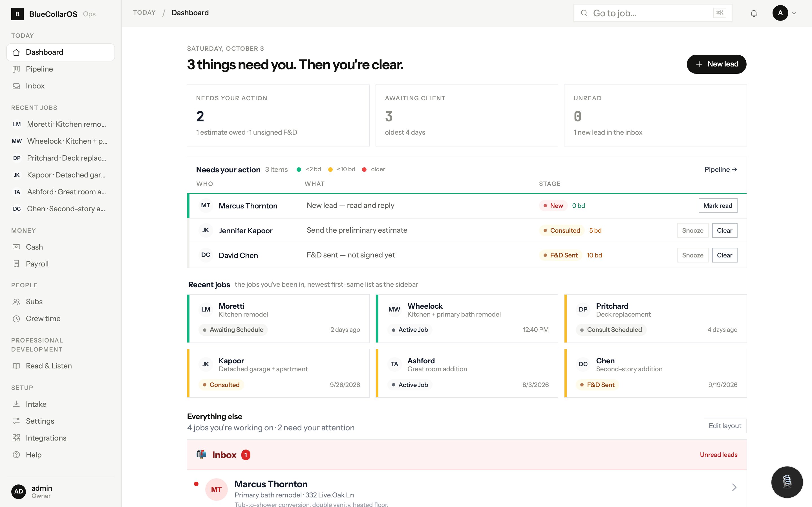Open the Wheelock recent job card

click(467, 319)
